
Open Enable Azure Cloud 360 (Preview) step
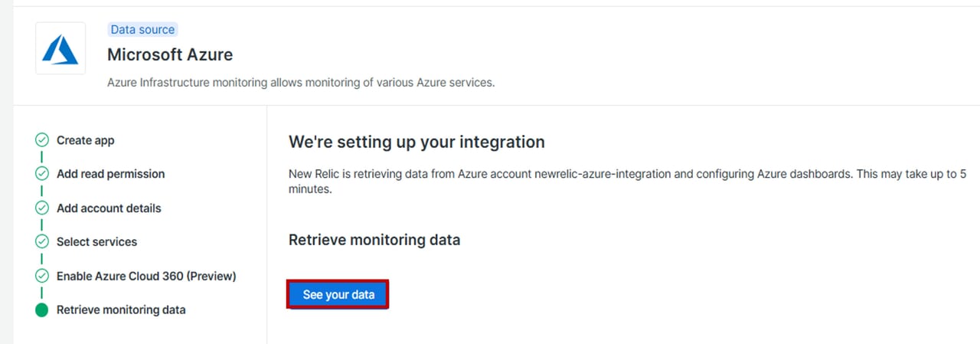tap(146, 276)
